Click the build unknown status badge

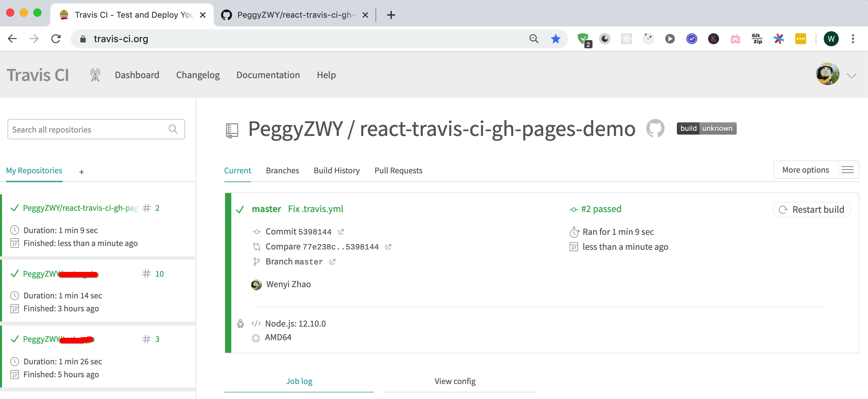click(x=706, y=128)
